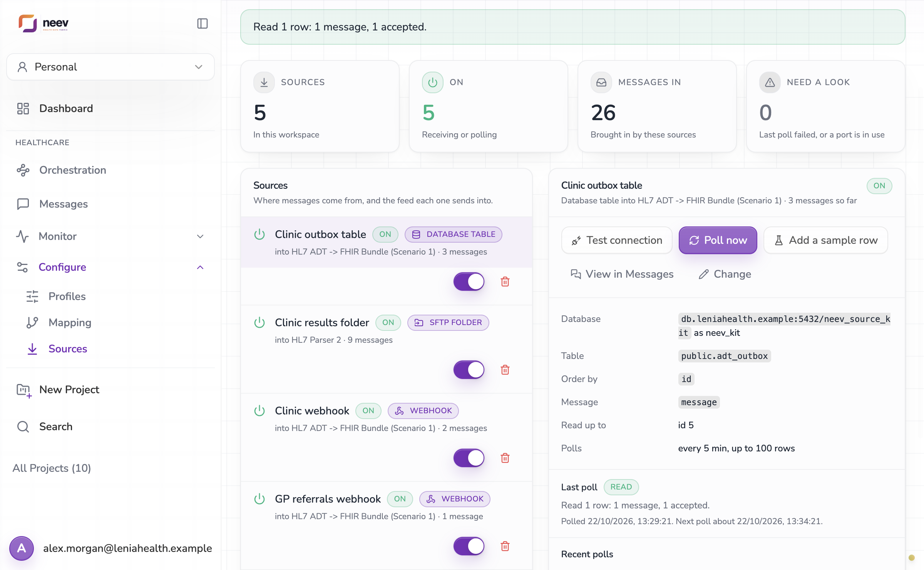The height and width of the screenshot is (570, 924).
Task: Open Search in the sidebar
Action: tap(110, 427)
